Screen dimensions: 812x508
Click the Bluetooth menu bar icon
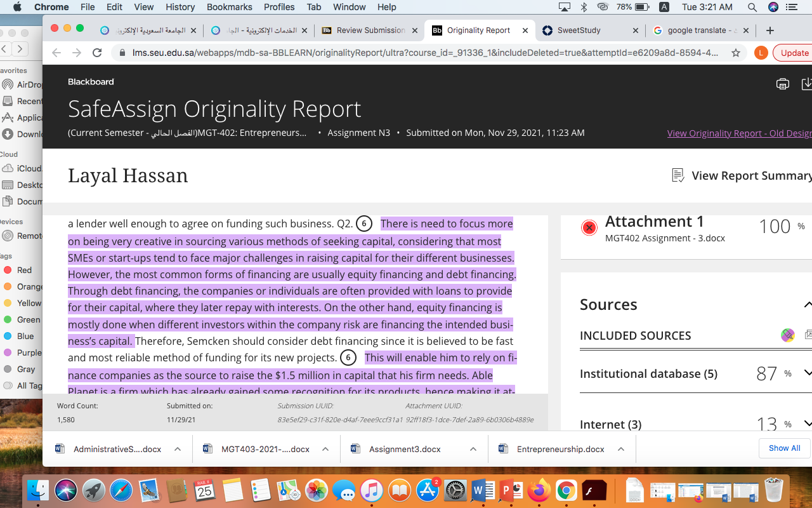[584, 7]
